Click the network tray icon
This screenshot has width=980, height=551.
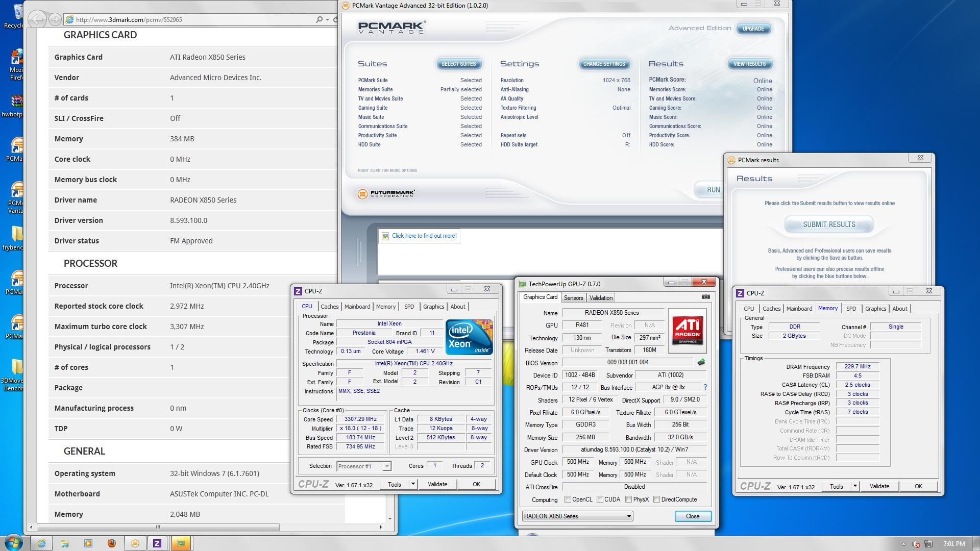click(929, 544)
